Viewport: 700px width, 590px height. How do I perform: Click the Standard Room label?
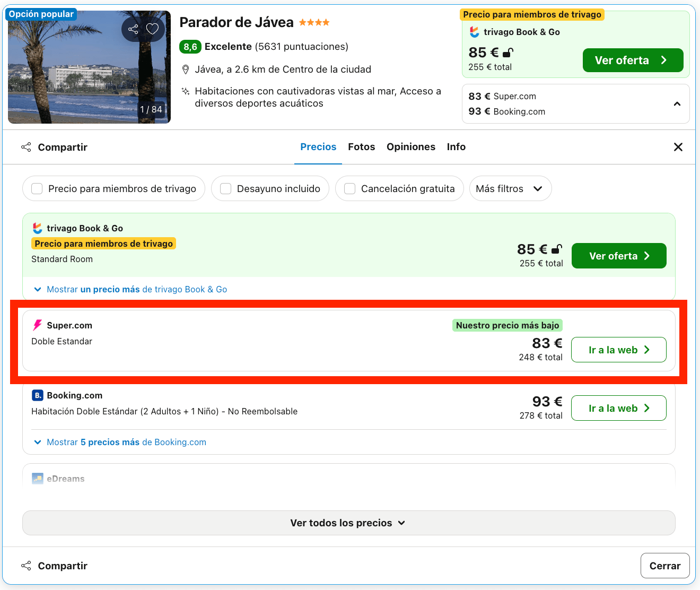tap(62, 259)
